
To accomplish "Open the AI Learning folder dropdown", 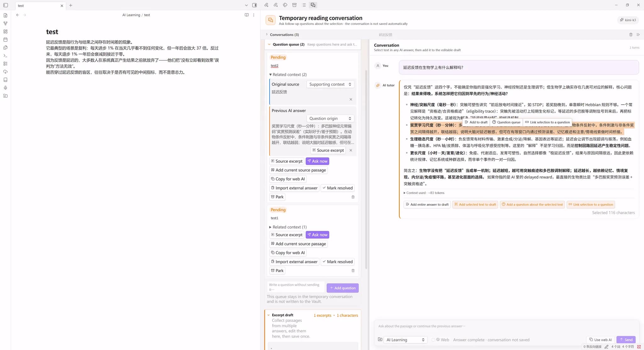I will [x=405, y=340].
